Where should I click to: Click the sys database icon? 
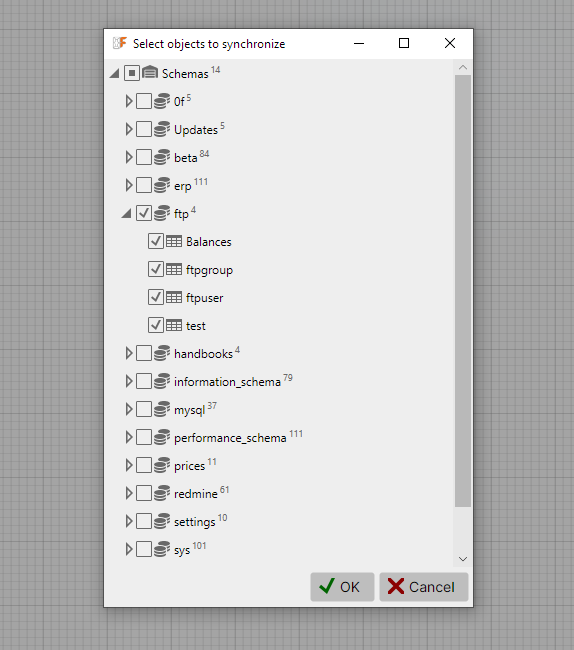pos(162,549)
